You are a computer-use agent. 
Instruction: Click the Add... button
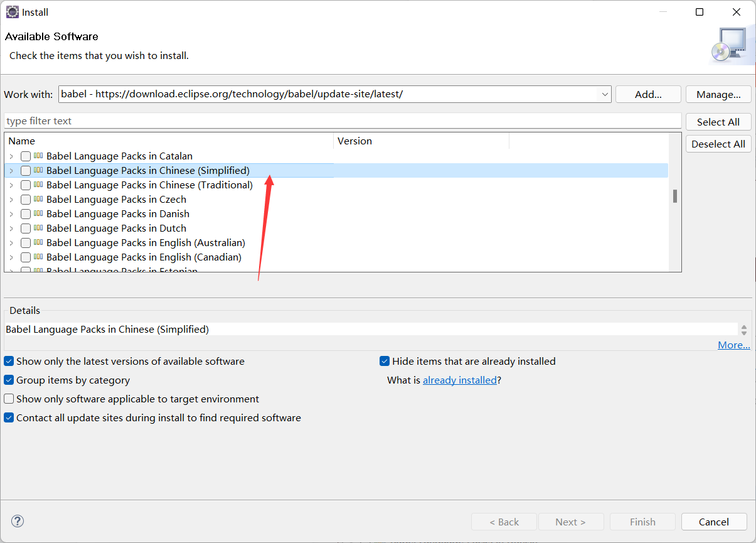click(648, 94)
